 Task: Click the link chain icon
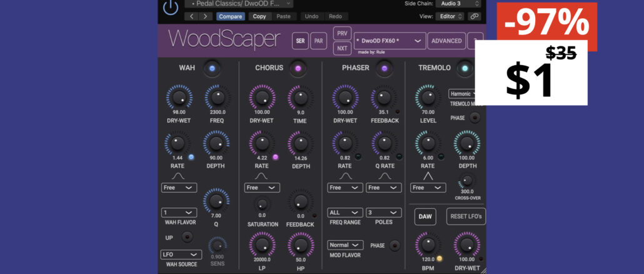(475, 16)
